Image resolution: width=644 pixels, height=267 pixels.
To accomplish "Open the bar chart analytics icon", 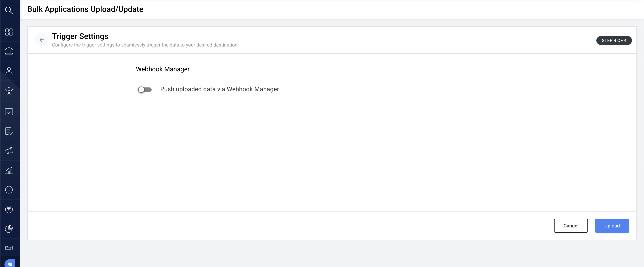I will [x=9, y=170].
